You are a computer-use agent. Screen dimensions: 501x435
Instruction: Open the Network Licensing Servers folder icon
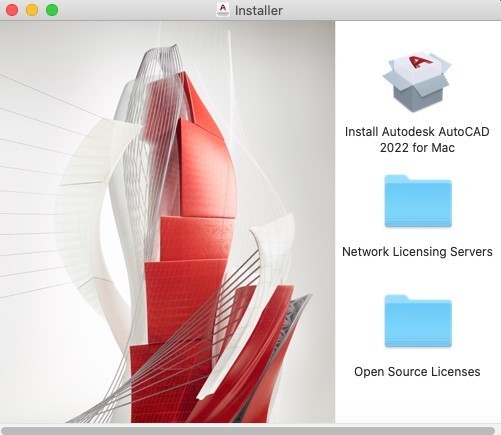pyautogui.click(x=418, y=201)
